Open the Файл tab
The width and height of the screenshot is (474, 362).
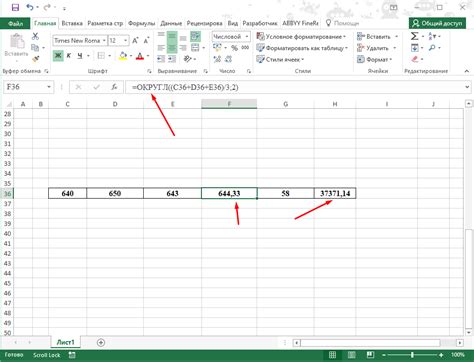click(x=15, y=23)
